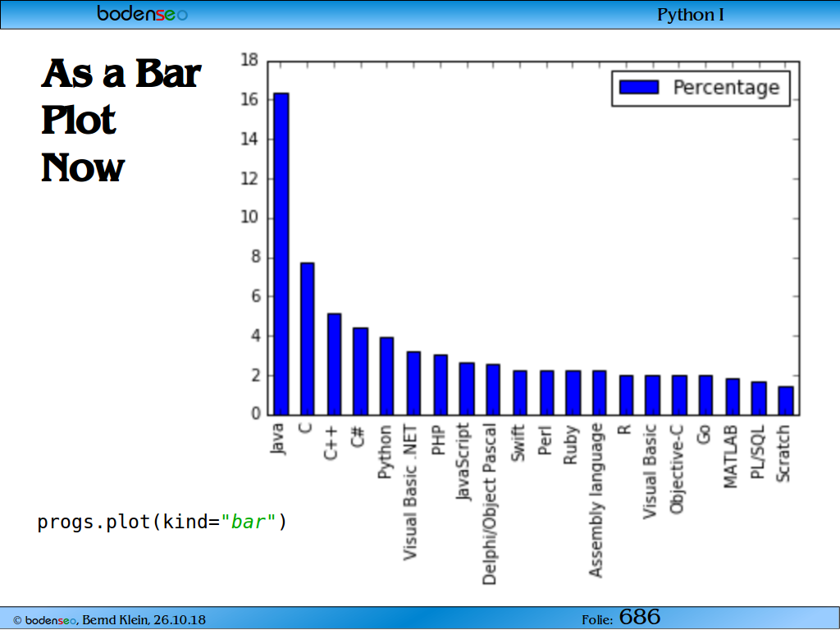
Task: Click the 'PL/SQL' x-axis label
Action: 757,452
